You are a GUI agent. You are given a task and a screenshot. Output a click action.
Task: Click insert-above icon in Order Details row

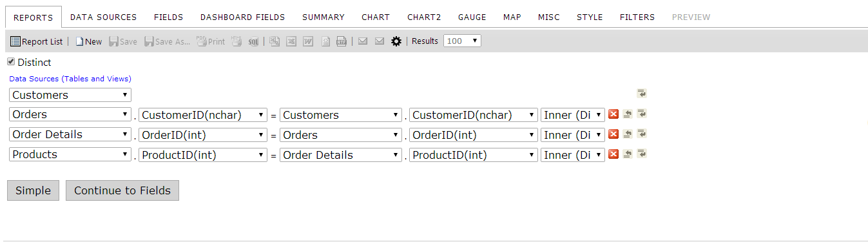click(x=628, y=134)
